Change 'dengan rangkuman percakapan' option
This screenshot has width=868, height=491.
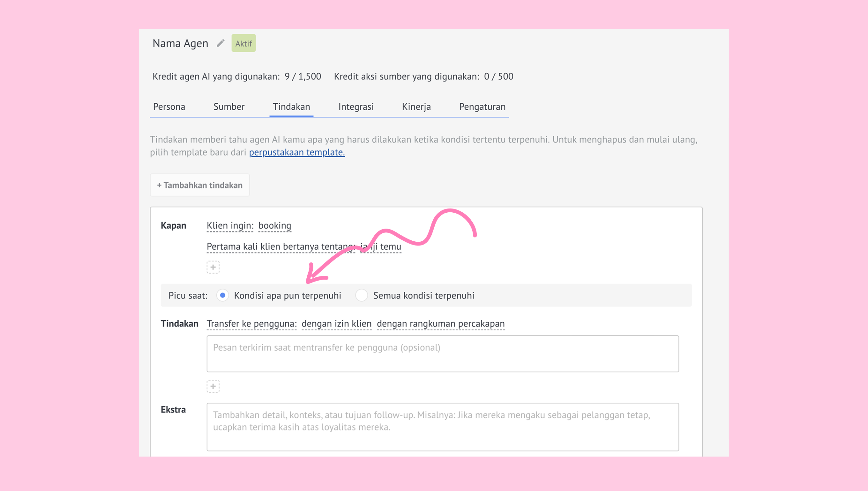tap(440, 323)
